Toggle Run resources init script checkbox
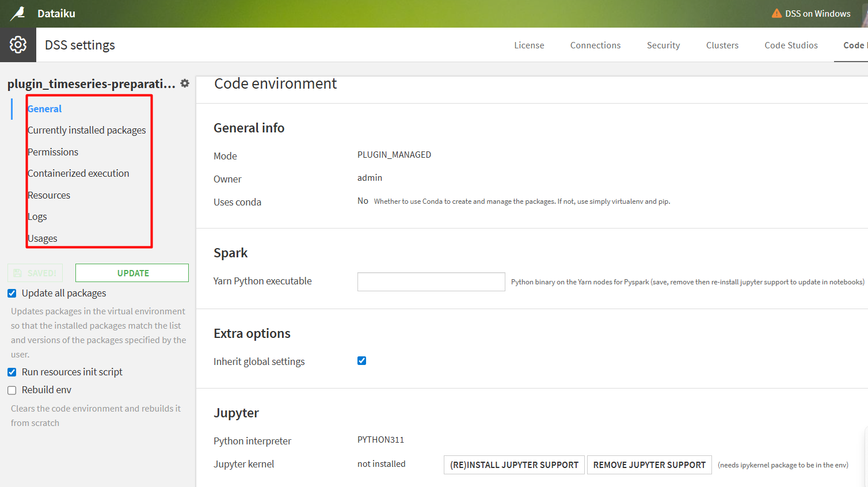The width and height of the screenshot is (868, 487). (12, 372)
